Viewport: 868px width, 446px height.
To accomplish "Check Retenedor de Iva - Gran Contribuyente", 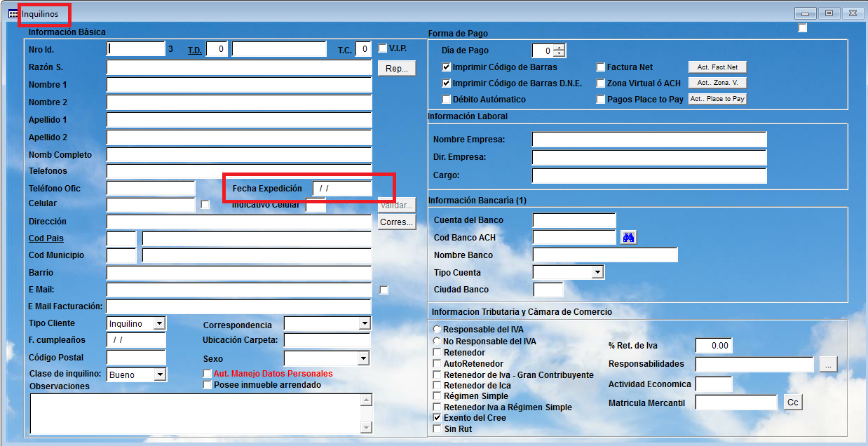I will [438, 375].
